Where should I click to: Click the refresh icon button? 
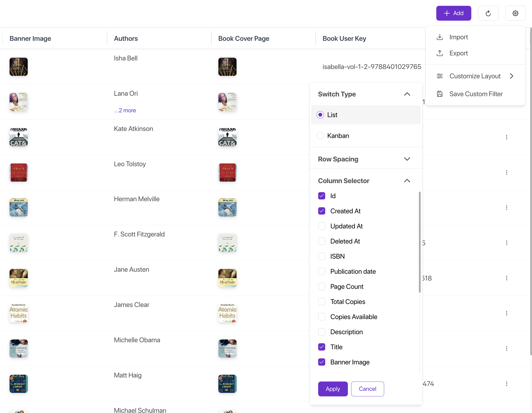pos(488,13)
